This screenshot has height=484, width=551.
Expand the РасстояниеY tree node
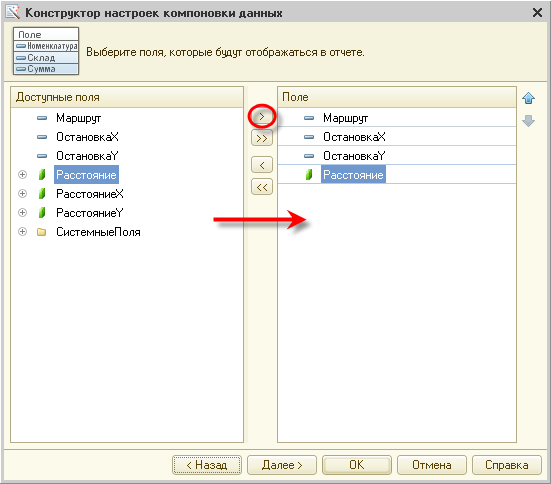[x=22, y=213]
